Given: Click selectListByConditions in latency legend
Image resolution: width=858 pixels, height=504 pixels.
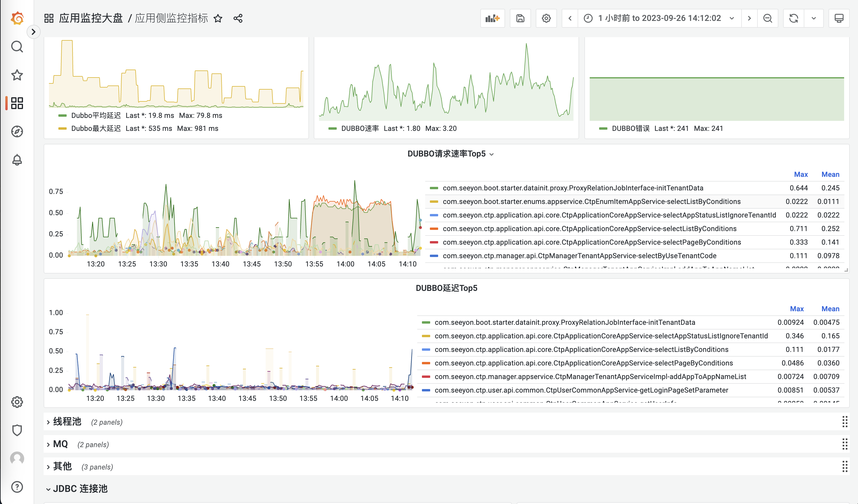Looking at the screenshot, I should tap(581, 350).
